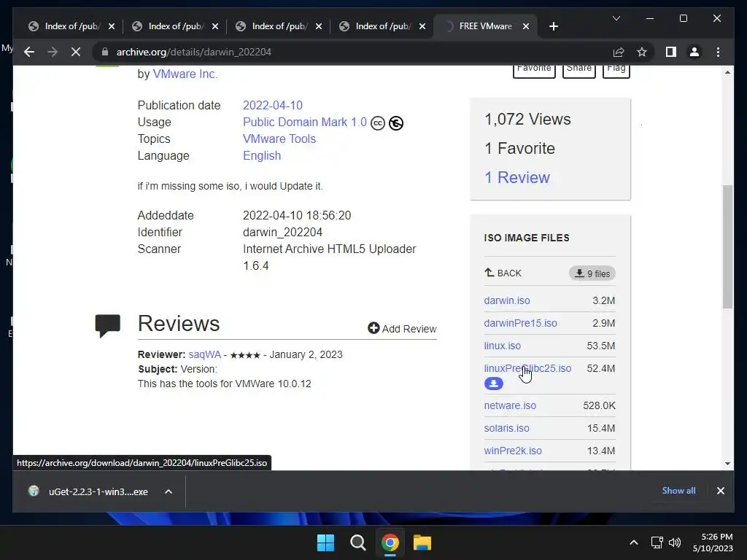Image resolution: width=747 pixels, height=560 pixels.
Task: Share this page from the address bar
Action: (619, 52)
